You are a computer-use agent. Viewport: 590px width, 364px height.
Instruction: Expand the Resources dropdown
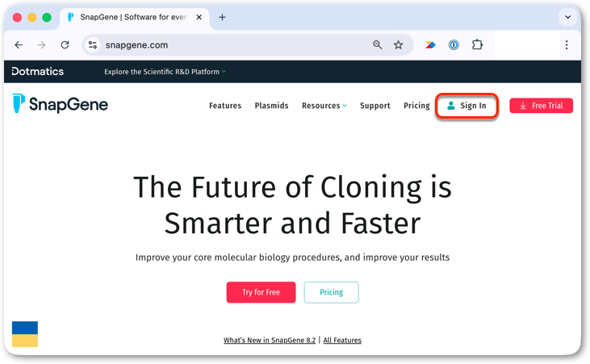[x=324, y=106]
